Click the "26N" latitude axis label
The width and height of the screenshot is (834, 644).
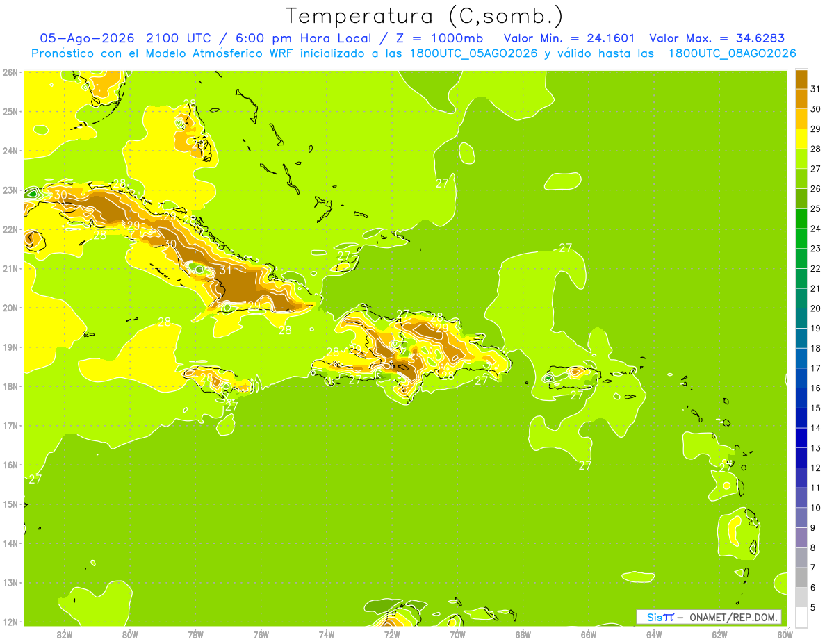pos(10,72)
